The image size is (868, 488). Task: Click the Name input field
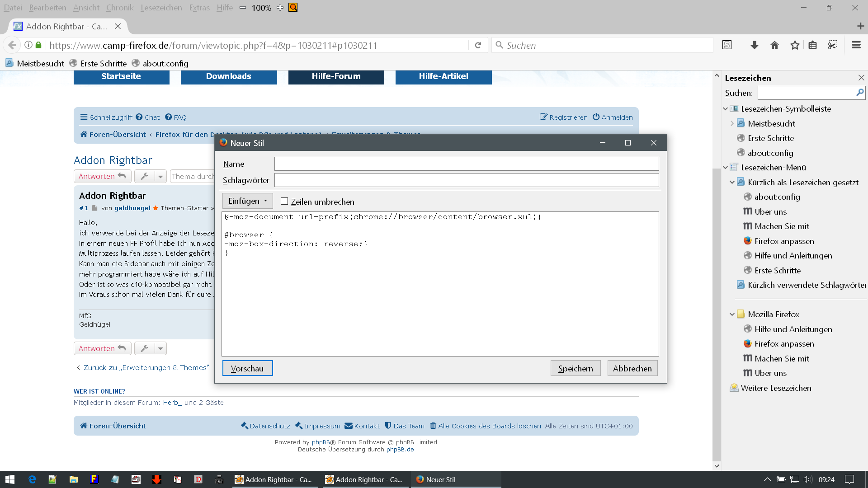click(466, 164)
